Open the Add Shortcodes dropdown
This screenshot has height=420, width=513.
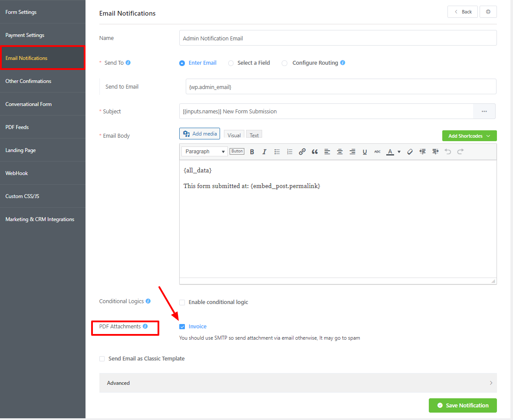pos(469,136)
